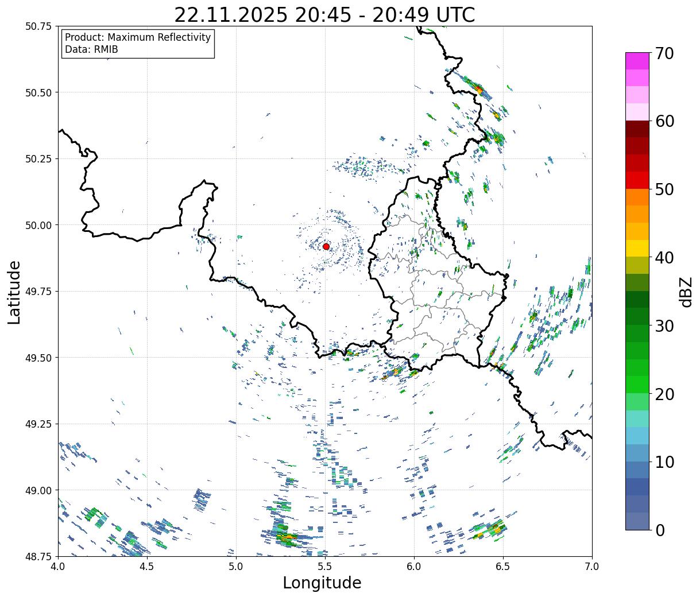This screenshot has height=597, width=700.
Task: Click the colorbar tick label 0
Action: [659, 530]
